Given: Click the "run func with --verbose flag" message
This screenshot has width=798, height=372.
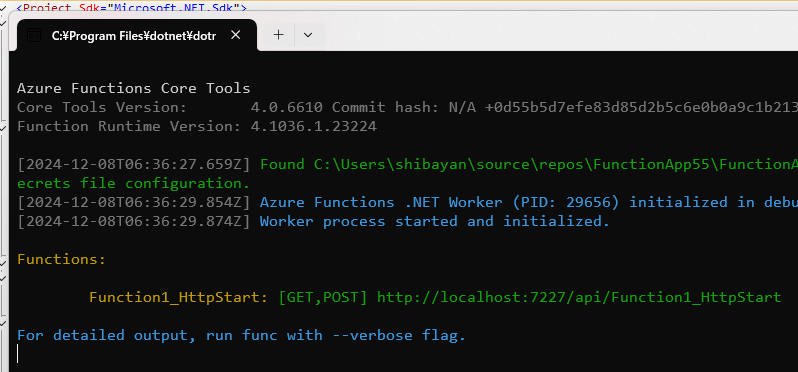Looking at the screenshot, I should tap(241, 335).
